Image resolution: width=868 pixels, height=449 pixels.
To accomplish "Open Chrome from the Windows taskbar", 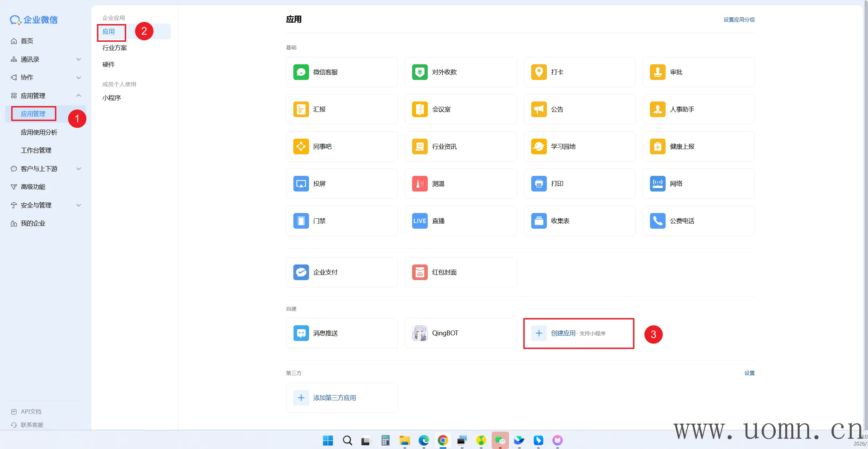I will [x=443, y=441].
